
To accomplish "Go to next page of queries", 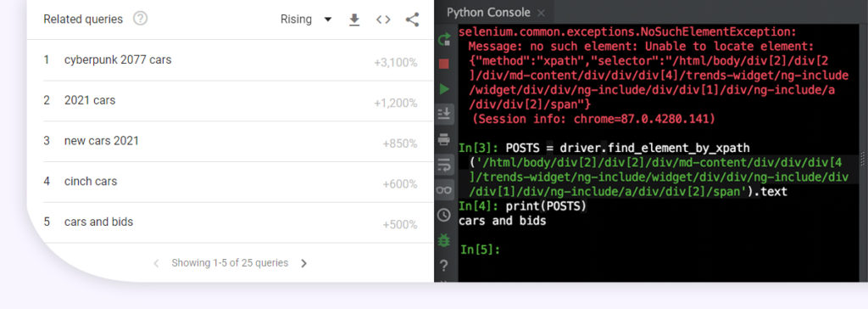I will [x=303, y=263].
